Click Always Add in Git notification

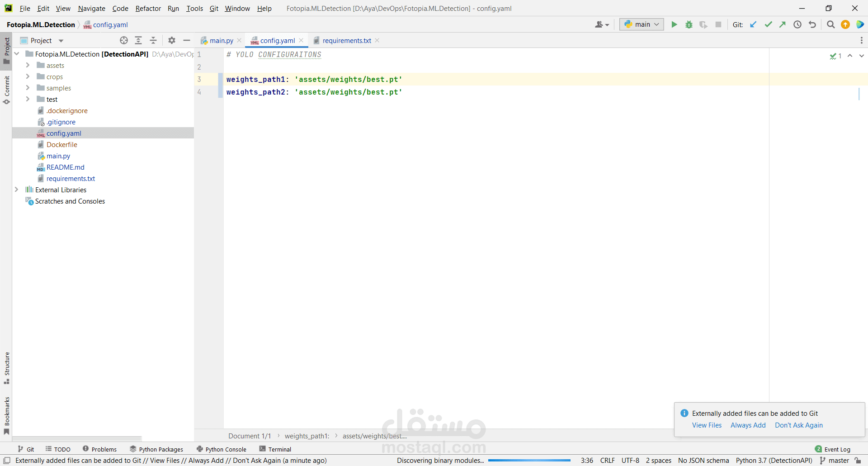coord(748,425)
